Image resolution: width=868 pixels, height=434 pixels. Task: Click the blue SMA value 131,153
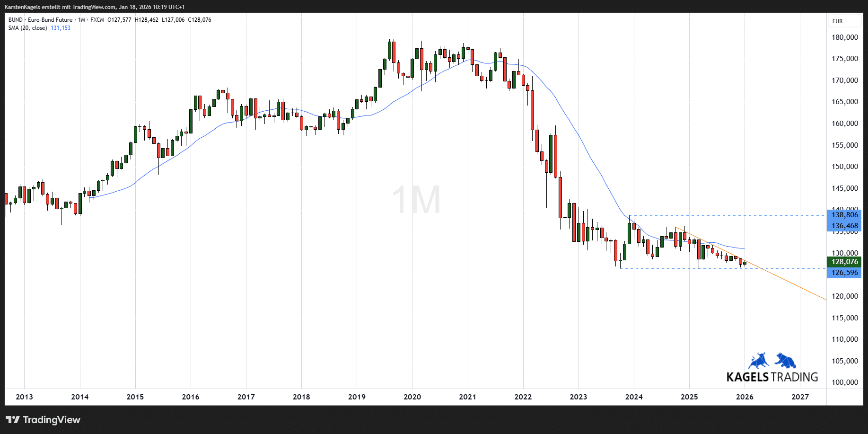click(x=61, y=28)
